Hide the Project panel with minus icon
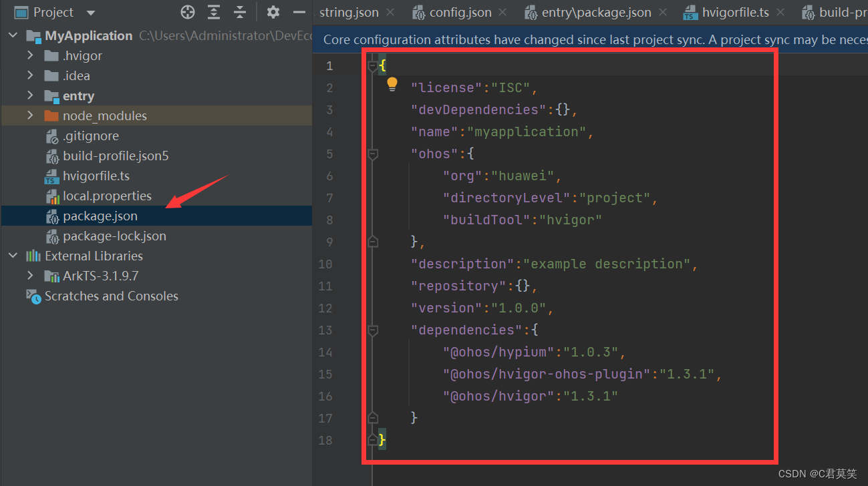 pos(299,12)
